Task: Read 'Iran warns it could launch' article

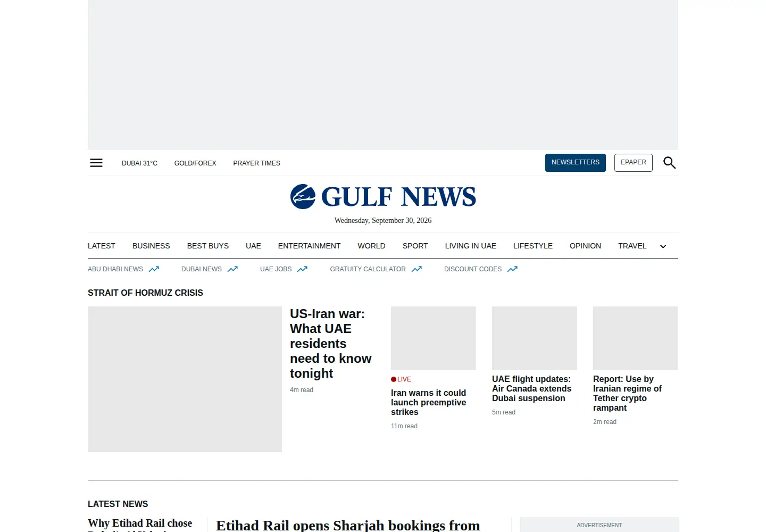Action: [x=429, y=402]
